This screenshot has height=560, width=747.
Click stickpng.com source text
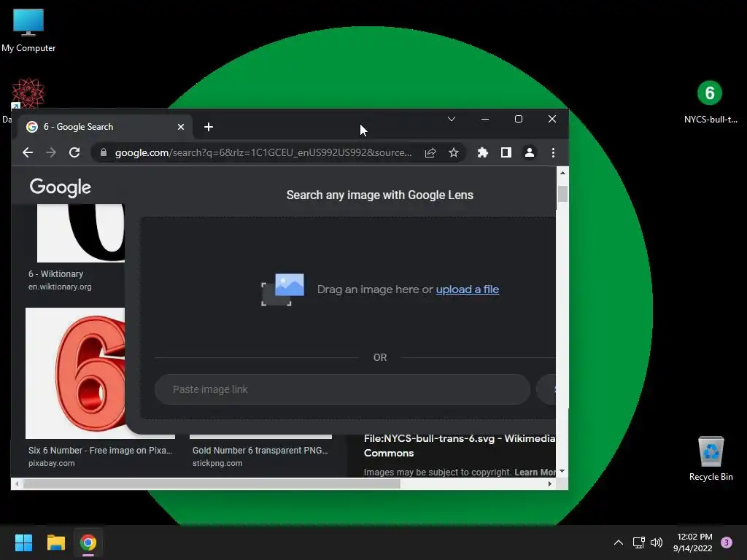coord(217,463)
